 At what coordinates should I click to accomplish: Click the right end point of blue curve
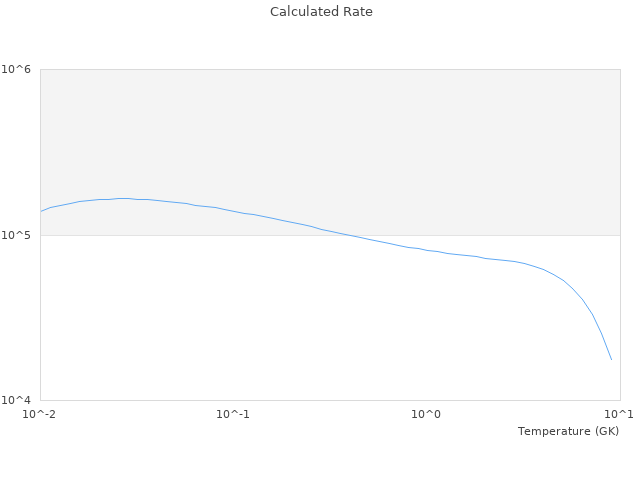(x=611, y=360)
